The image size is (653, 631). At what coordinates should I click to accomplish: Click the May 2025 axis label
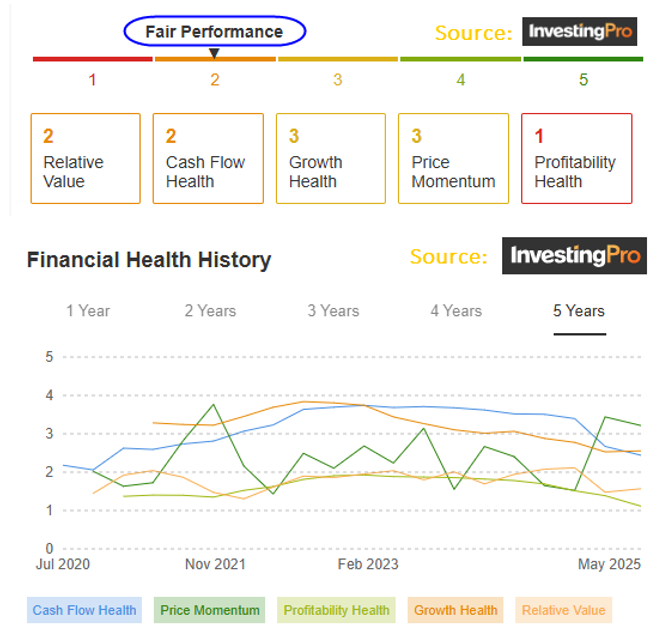[x=609, y=564]
